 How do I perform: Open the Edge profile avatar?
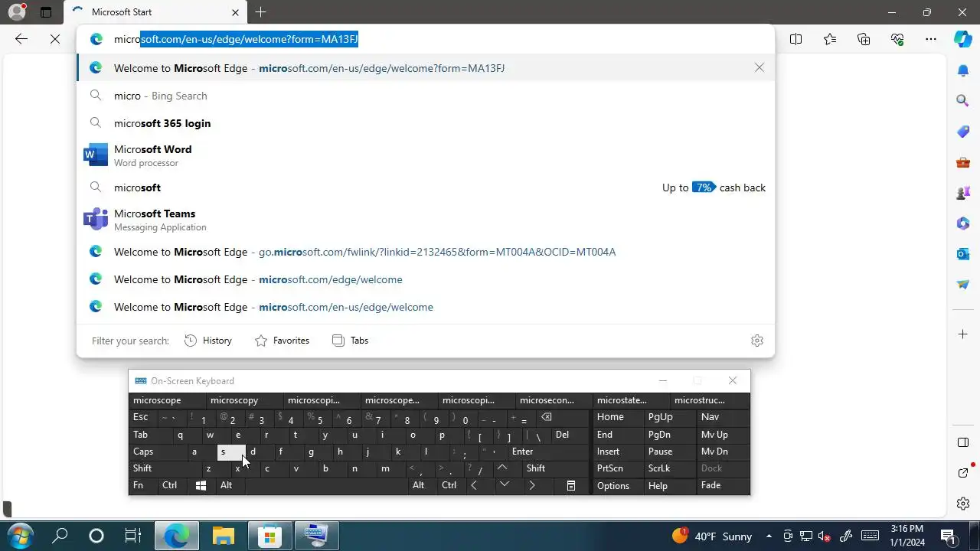tap(16, 12)
